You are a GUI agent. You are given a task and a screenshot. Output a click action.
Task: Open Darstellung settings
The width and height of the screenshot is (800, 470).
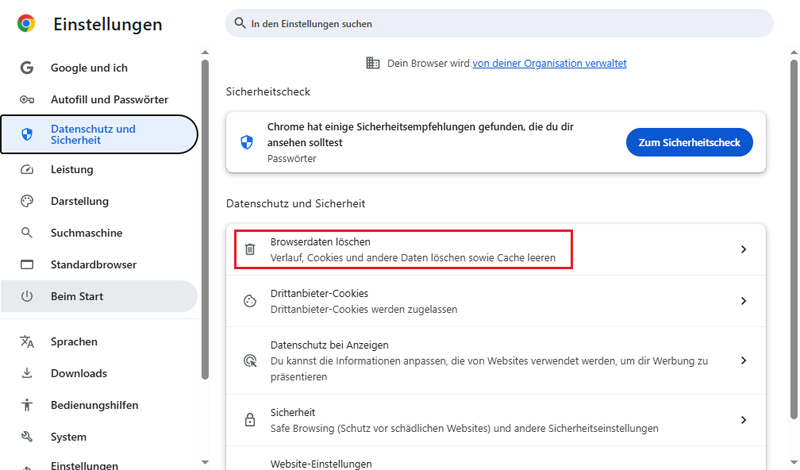point(99,201)
